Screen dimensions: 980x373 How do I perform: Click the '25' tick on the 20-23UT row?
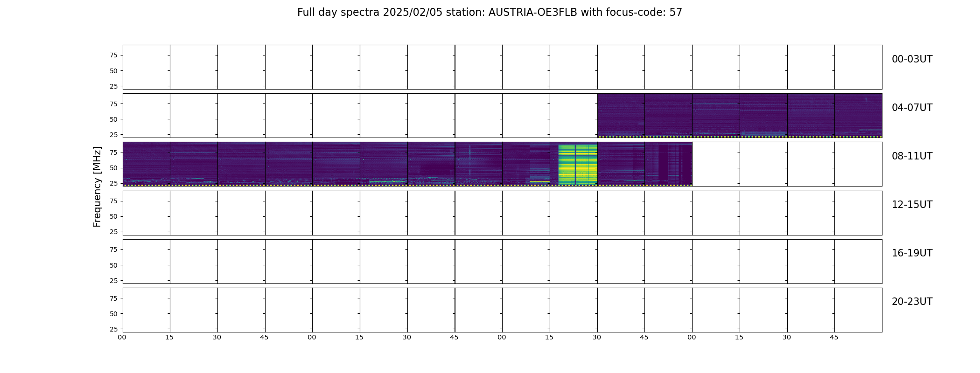pos(113,329)
